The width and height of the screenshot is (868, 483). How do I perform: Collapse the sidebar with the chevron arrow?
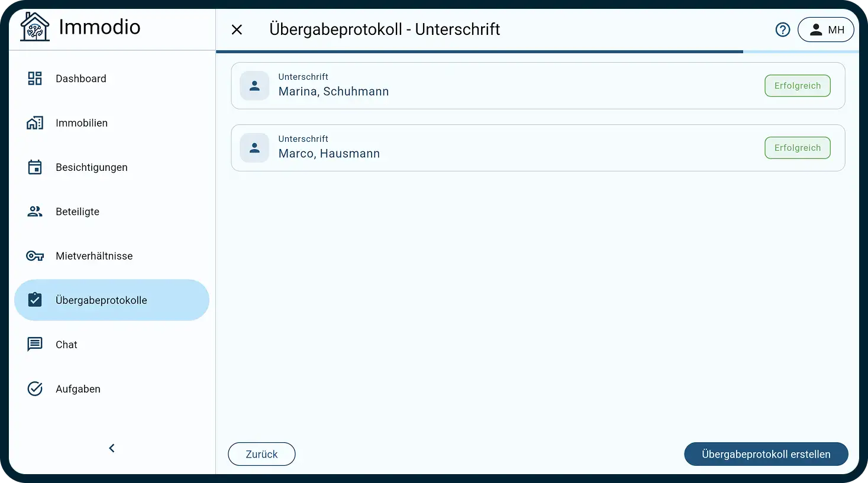click(x=112, y=448)
